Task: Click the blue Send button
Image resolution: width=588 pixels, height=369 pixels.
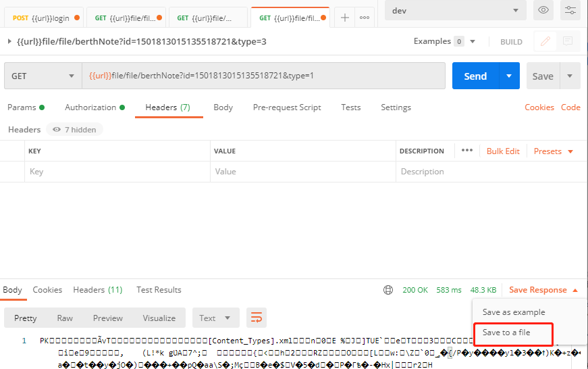Action: pyautogui.click(x=475, y=76)
